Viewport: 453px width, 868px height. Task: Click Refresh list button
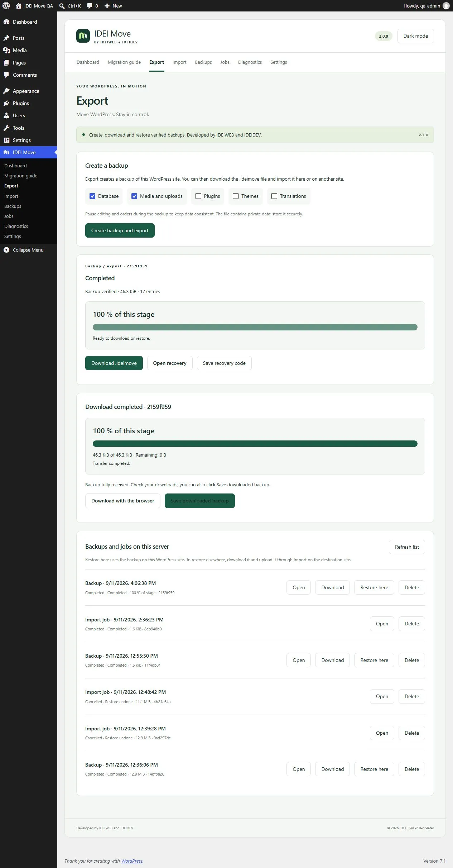[x=407, y=547]
